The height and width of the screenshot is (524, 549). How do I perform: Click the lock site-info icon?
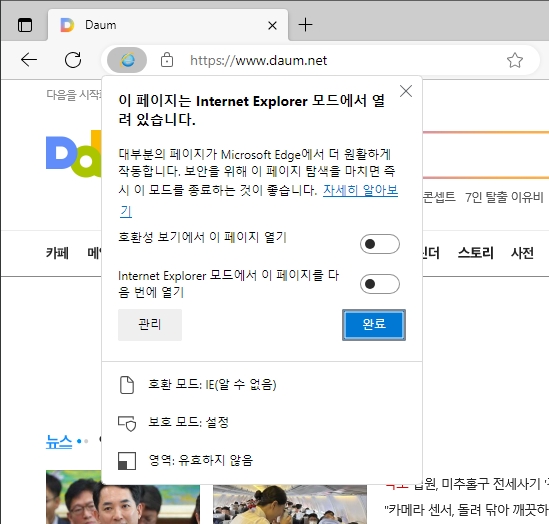(167, 60)
